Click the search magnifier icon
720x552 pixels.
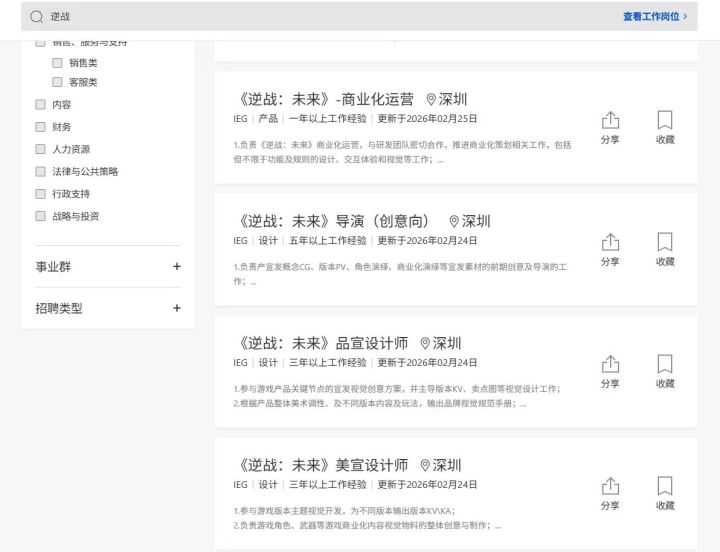click(36, 17)
